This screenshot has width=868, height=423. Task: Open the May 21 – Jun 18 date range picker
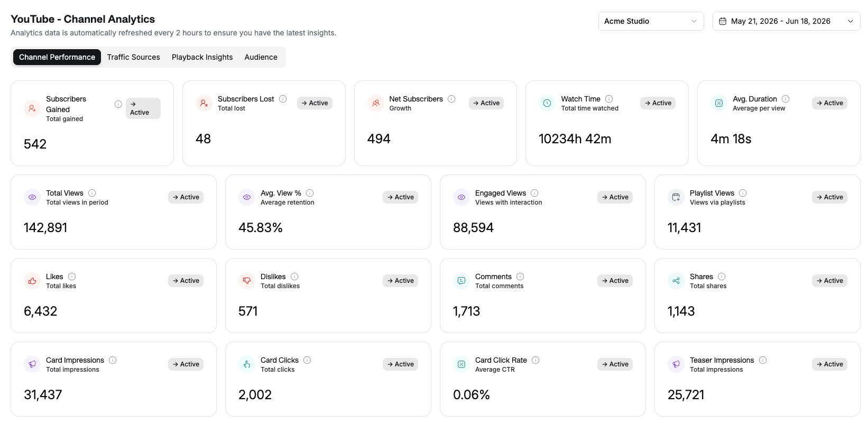786,21
